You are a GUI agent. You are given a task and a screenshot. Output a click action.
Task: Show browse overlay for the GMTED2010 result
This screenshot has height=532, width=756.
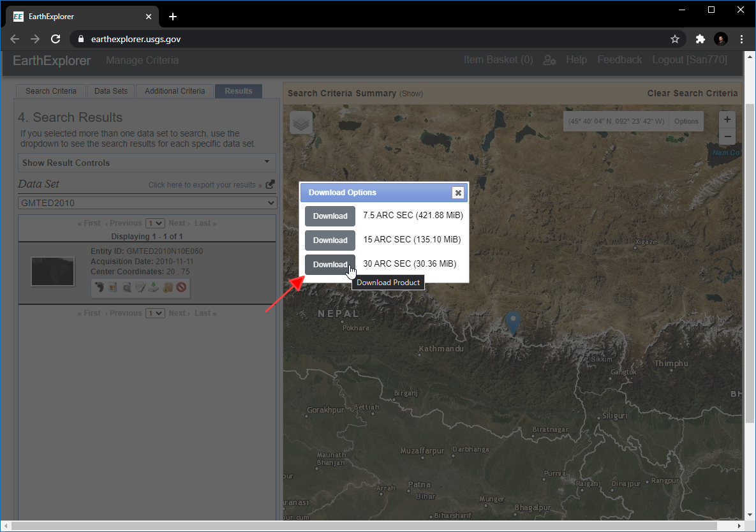point(113,287)
